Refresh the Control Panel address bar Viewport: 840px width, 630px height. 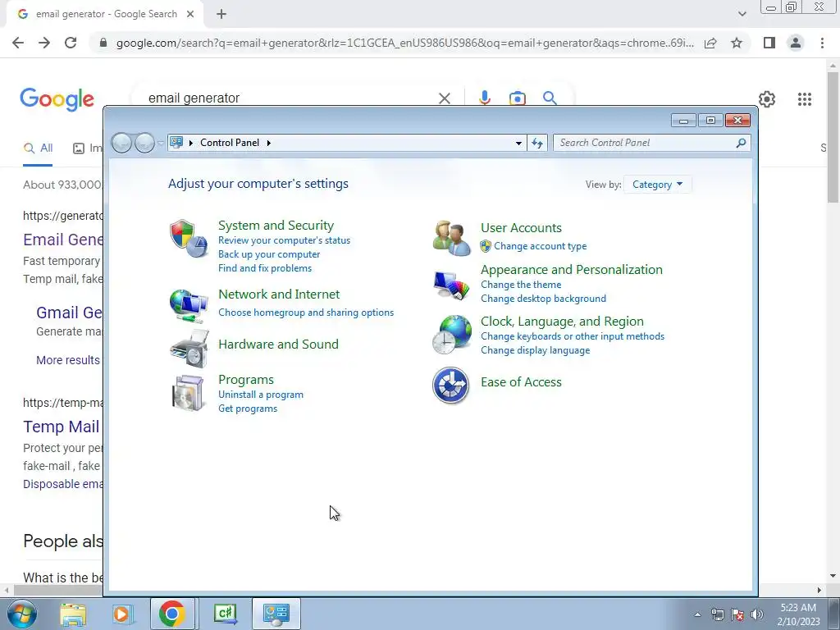point(537,143)
